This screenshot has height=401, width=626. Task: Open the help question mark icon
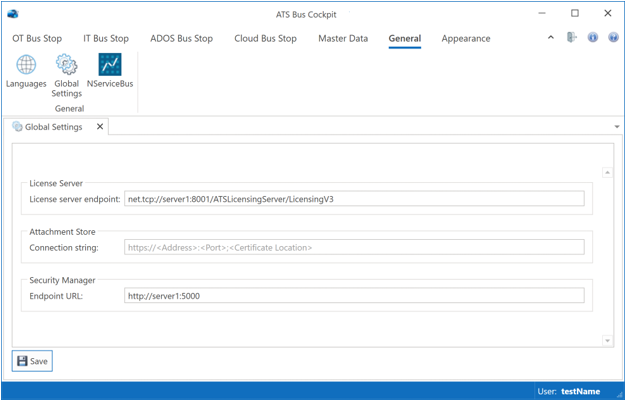click(x=613, y=38)
